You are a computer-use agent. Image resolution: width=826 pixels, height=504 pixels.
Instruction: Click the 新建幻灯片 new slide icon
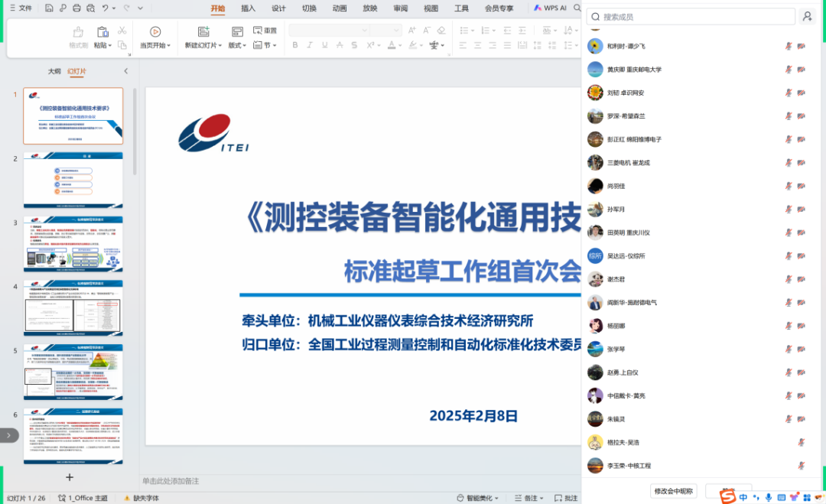[x=203, y=31]
